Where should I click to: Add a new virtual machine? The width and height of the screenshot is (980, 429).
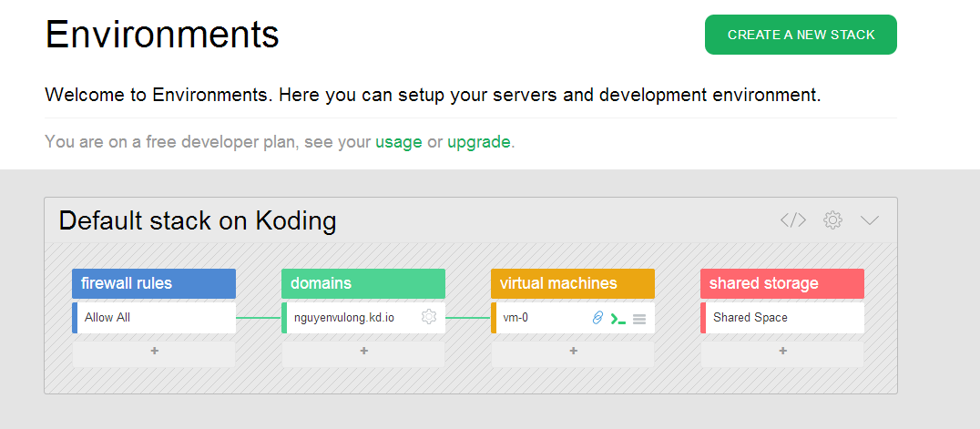573,352
